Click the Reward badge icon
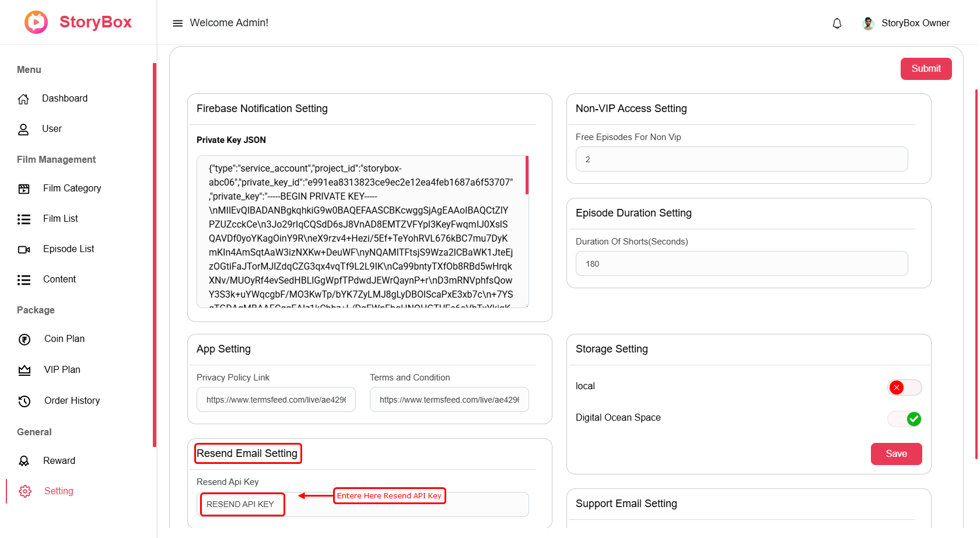980x538 pixels. pos(24,461)
